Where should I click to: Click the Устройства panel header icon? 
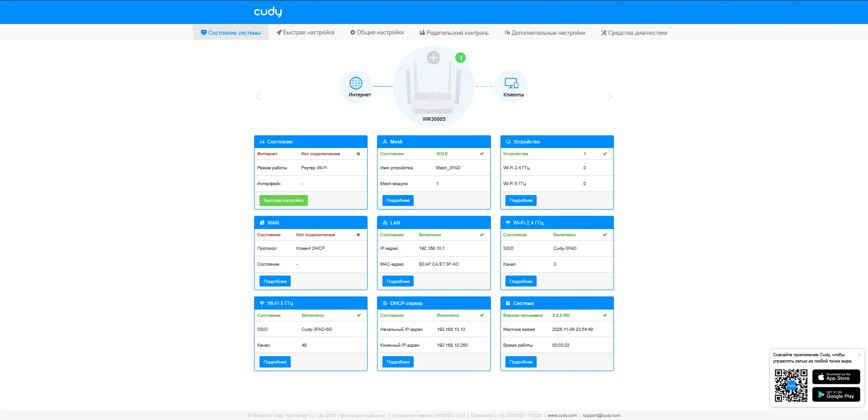508,141
